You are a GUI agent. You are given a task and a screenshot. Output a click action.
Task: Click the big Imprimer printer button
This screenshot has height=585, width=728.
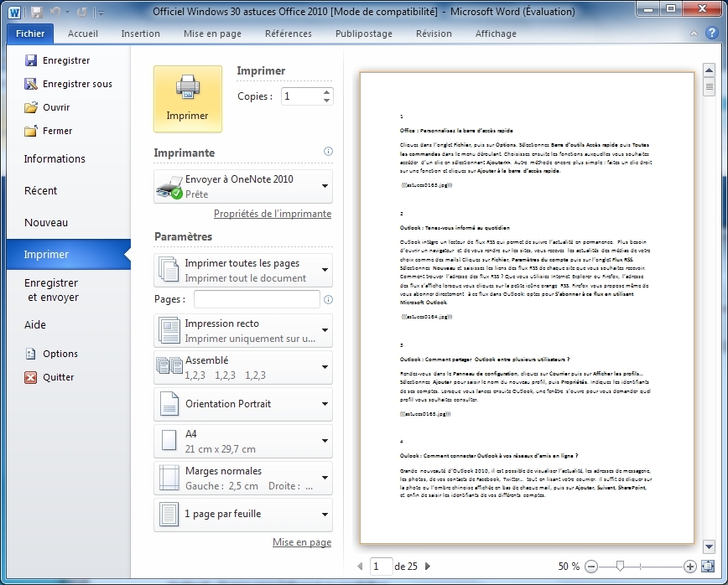pyautogui.click(x=188, y=99)
